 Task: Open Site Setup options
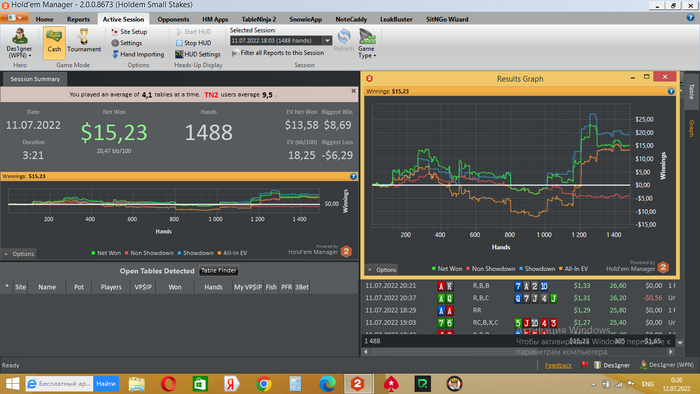pos(129,32)
